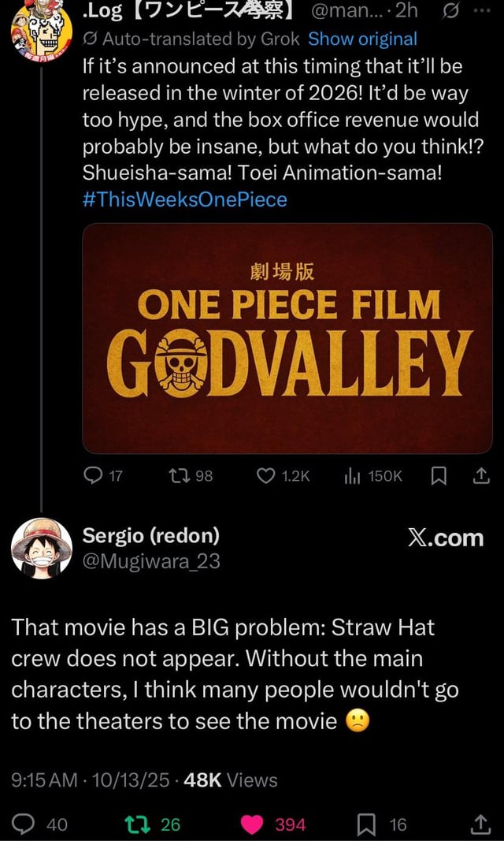The width and height of the screenshot is (504, 841).
Task: Bookmark the One Piece Film Godvalley post
Action: 439,475
